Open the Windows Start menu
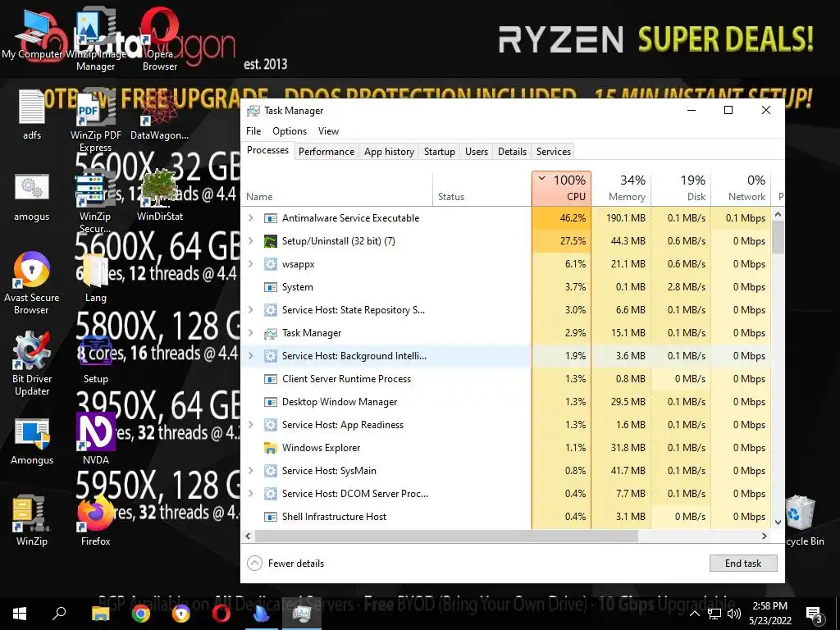Screen dimensions: 840x630 tap(20, 614)
